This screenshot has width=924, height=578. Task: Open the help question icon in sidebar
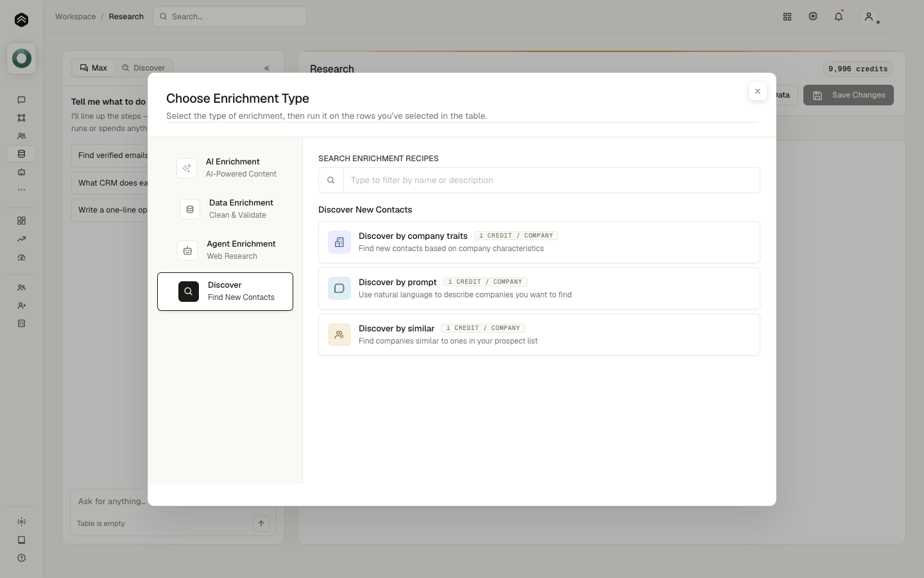(21, 558)
